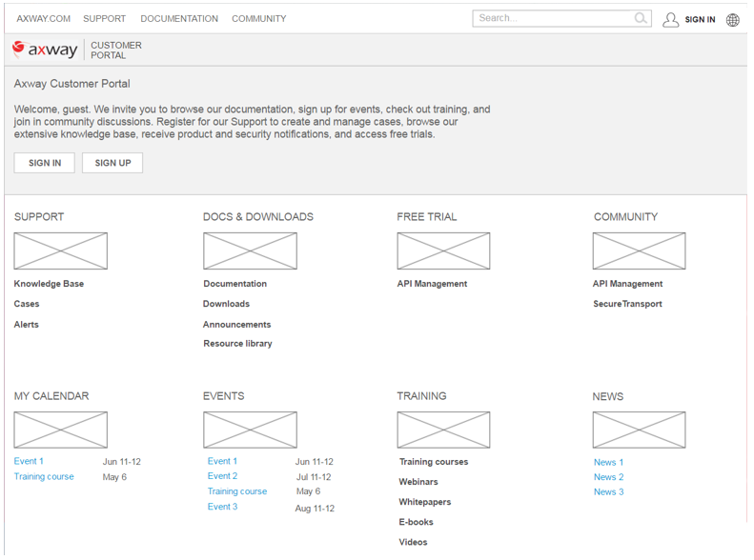Open the globe language selector
Screen dimensions: 754x560
pos(732,19)
